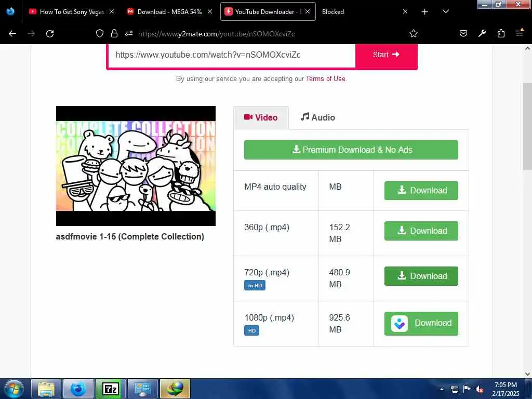Open Windows Explorer from the taskbar
Image resolution: width=532 pixels, height=399 pixels.
pos(46,389)
